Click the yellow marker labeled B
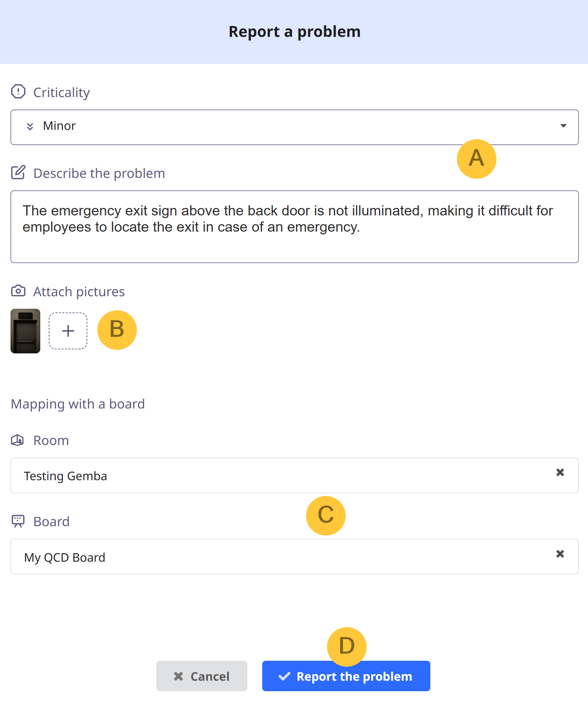This screenshot has height=701, width=588. (117, 330)
